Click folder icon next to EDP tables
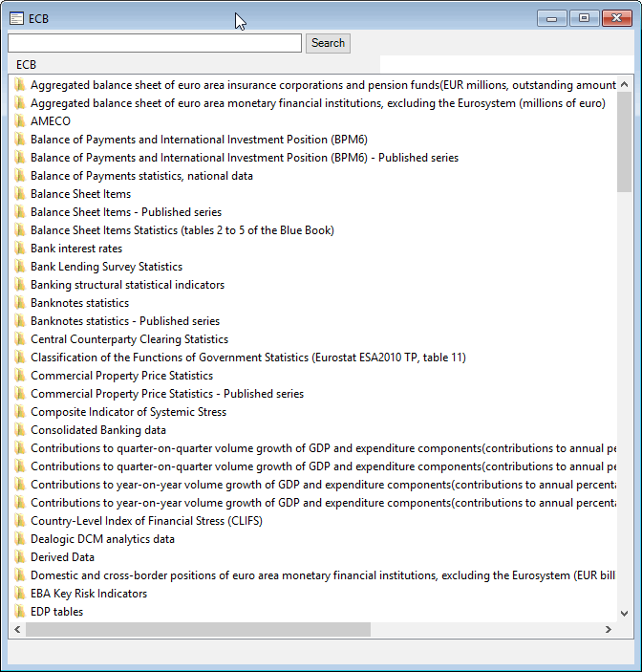The width and height of the screenshot is (642, 672). (x=20, y=612)
